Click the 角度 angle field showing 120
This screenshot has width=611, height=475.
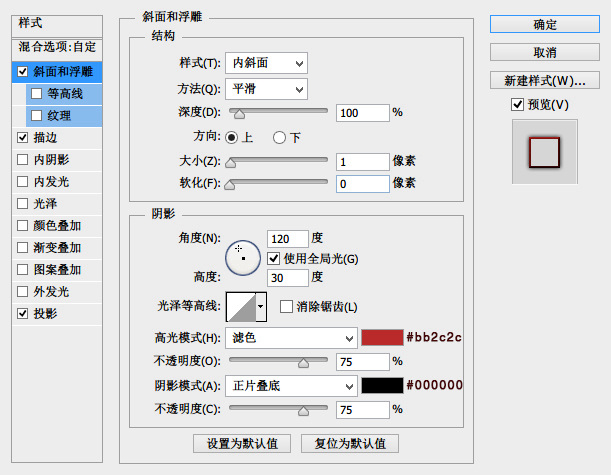pos(288,238)
